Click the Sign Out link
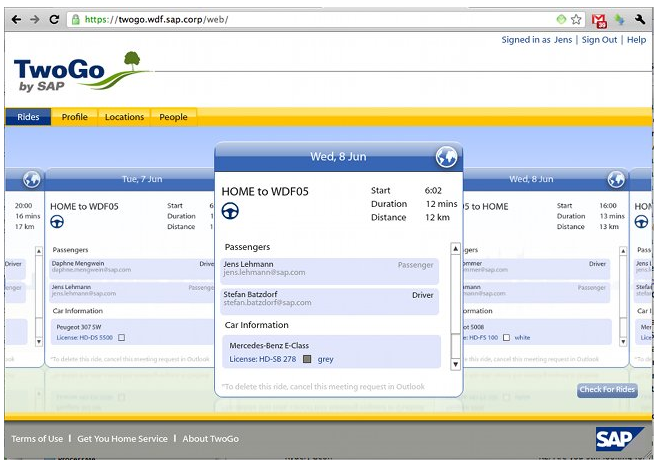Image resolution: width=660 pixels, height=464 pixels. click(x=599, y=40)
